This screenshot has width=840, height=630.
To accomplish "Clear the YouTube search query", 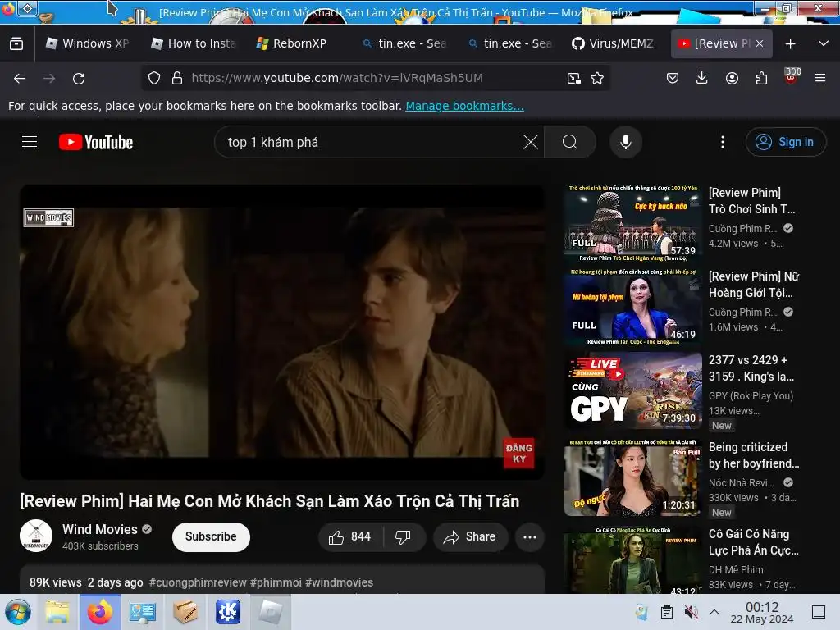I will point(531,142).
